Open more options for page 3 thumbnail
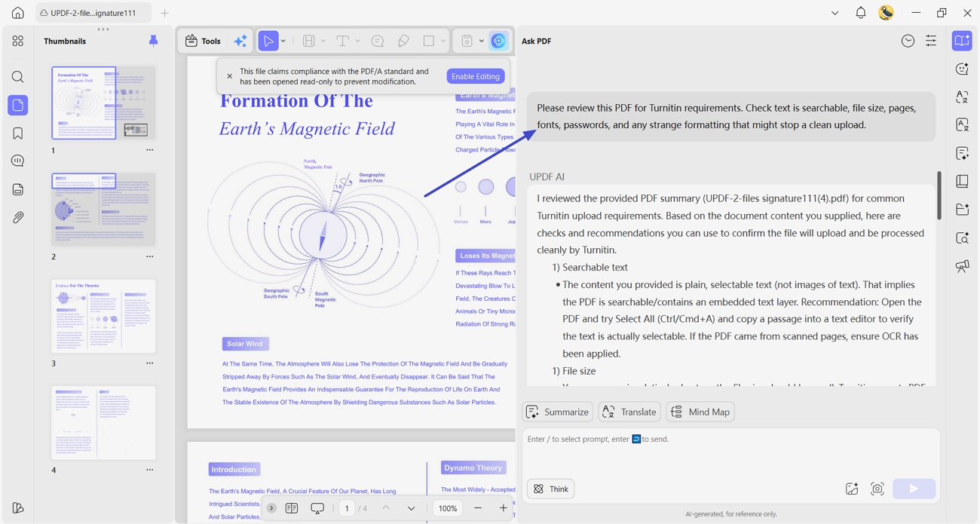The width and height of the screenshot is (980, 524). (149, 363)
